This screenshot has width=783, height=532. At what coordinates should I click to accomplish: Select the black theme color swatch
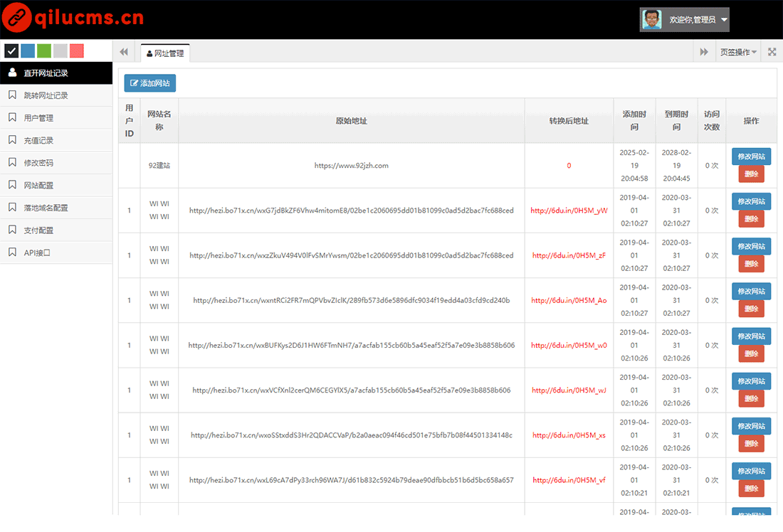[11, 50]
